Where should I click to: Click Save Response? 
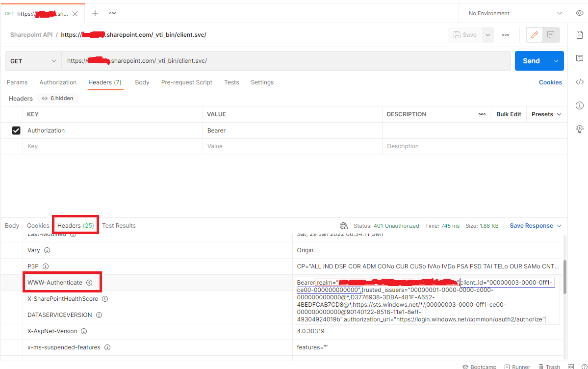(x=531, y=226)
